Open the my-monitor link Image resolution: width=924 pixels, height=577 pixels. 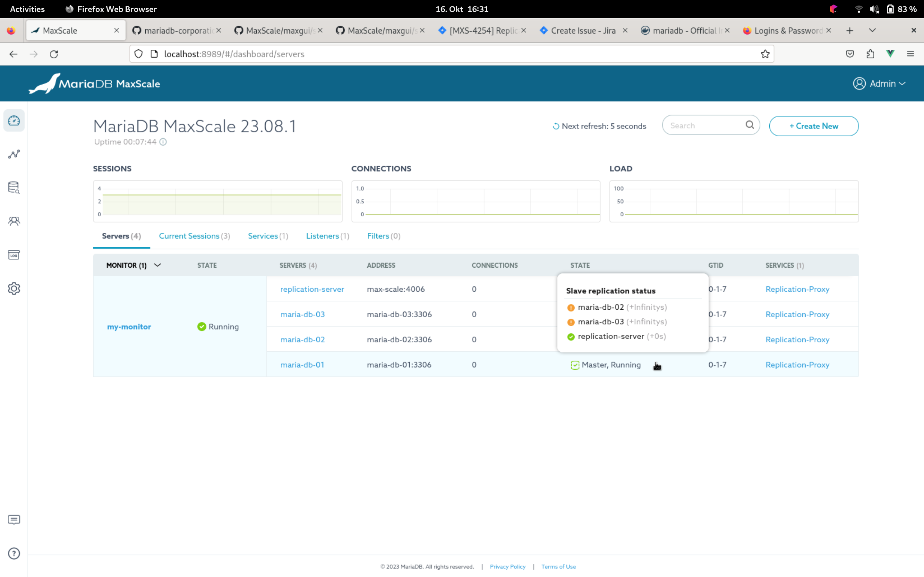pyautogui.click(x=129, y=327)
